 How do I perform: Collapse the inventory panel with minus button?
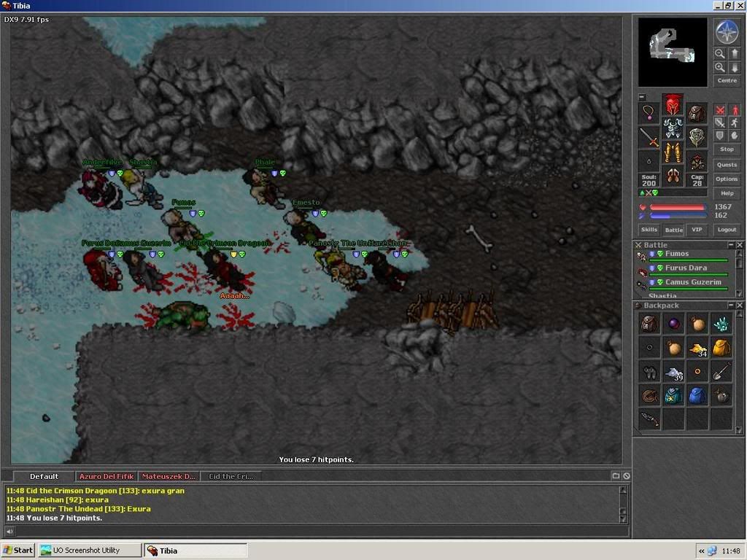click(642, 97)
